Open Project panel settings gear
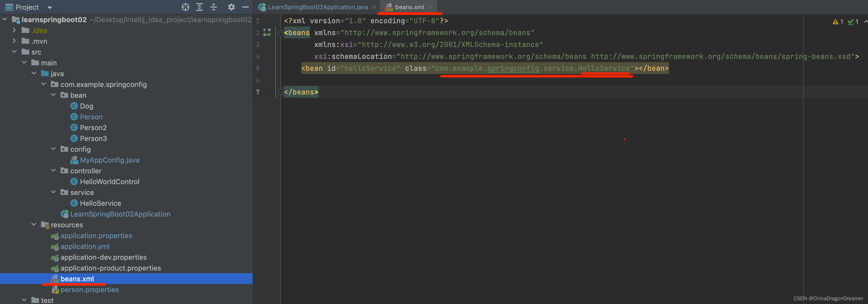This screenshot has width=868, height=304. [231, 7]
